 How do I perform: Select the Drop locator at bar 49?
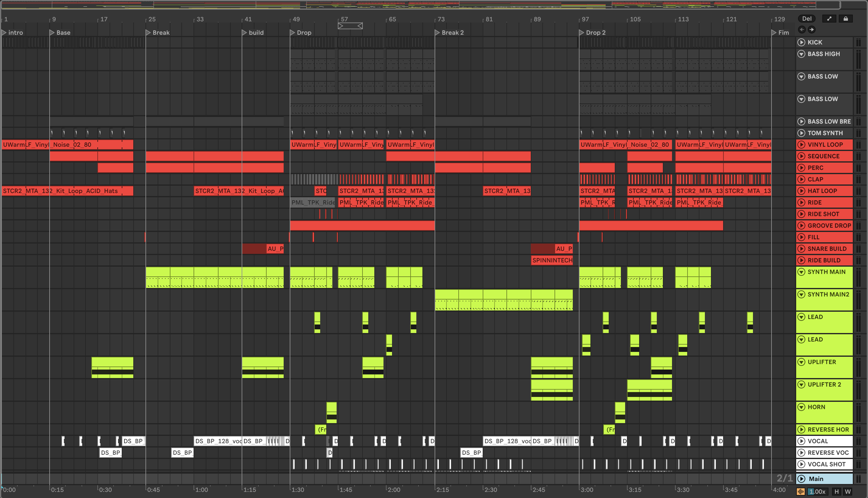tap(301, 33)
